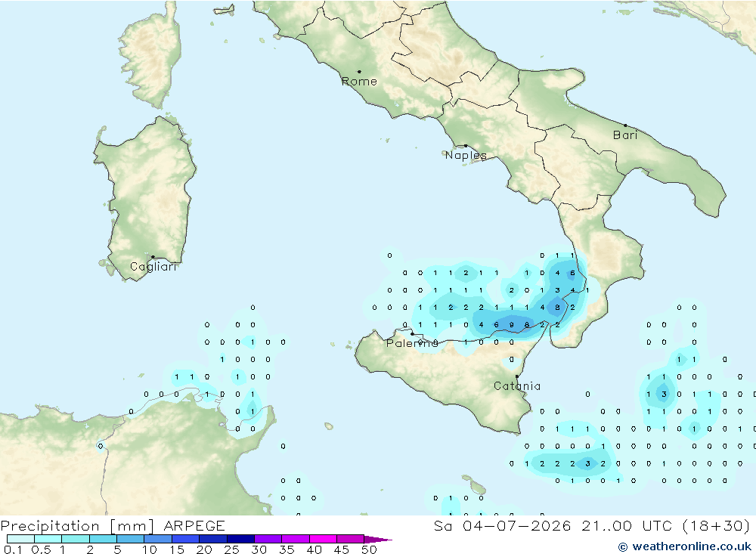The image size is (756, 554).
Task: Pick the 10–15 mm legend swatch
Action: (158, 539)
